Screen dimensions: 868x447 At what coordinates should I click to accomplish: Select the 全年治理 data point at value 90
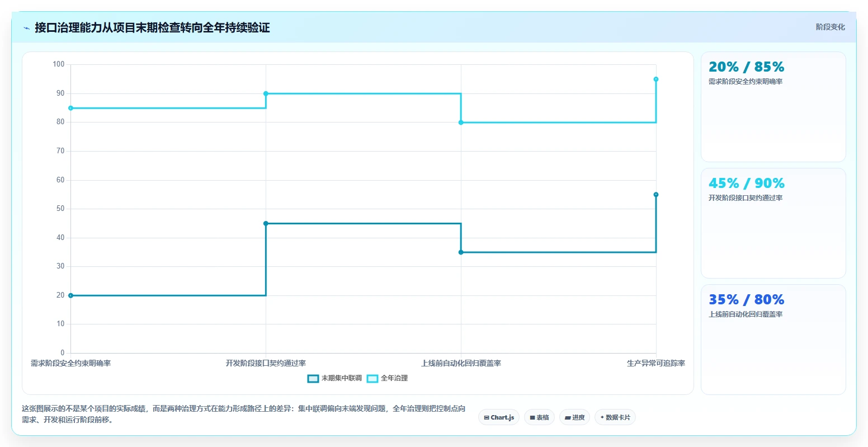click(266, 93)
